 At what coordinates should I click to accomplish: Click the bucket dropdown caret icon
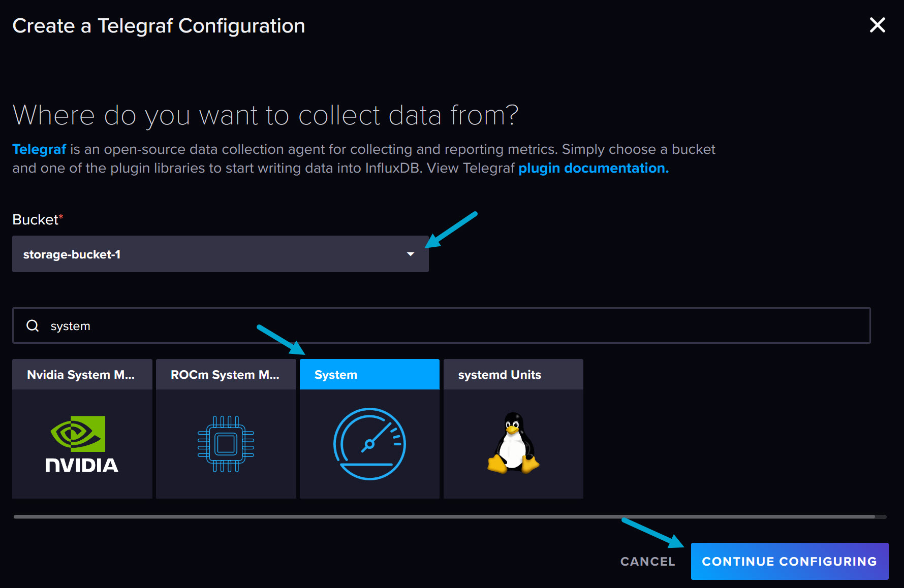[411, 254]
